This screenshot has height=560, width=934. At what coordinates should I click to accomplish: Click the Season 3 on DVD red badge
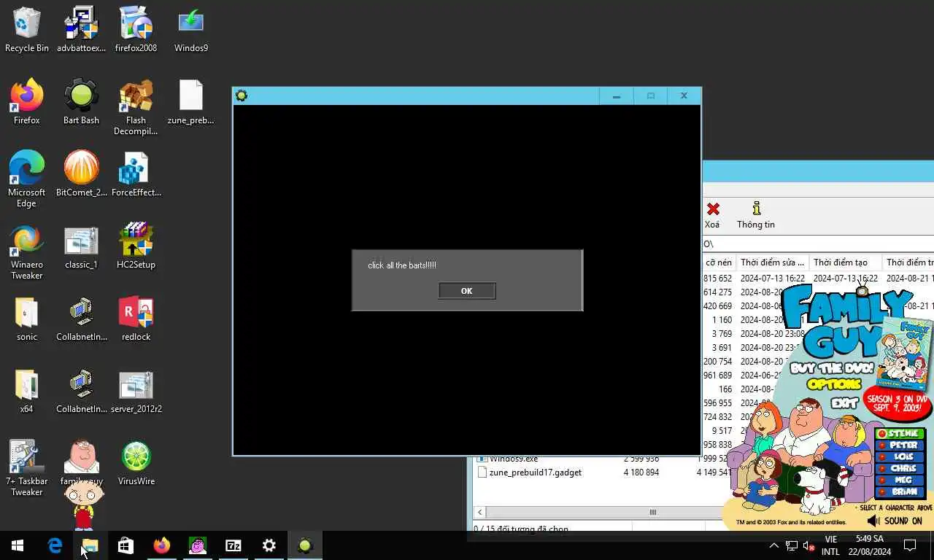898,403
